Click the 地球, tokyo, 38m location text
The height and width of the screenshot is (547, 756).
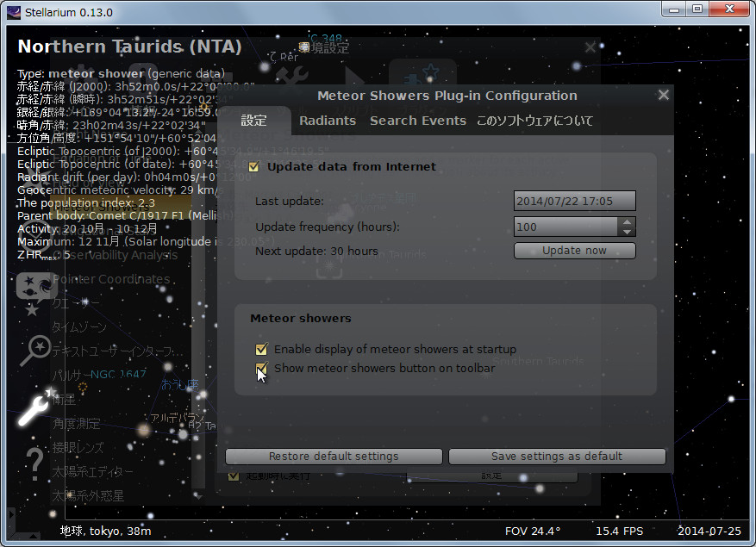click(x=105, y=531)
